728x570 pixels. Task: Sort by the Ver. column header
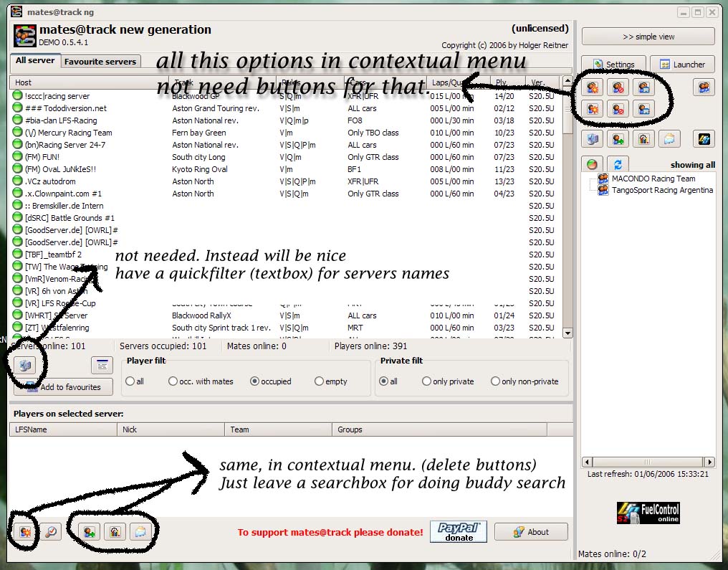[x=542, y=82]
